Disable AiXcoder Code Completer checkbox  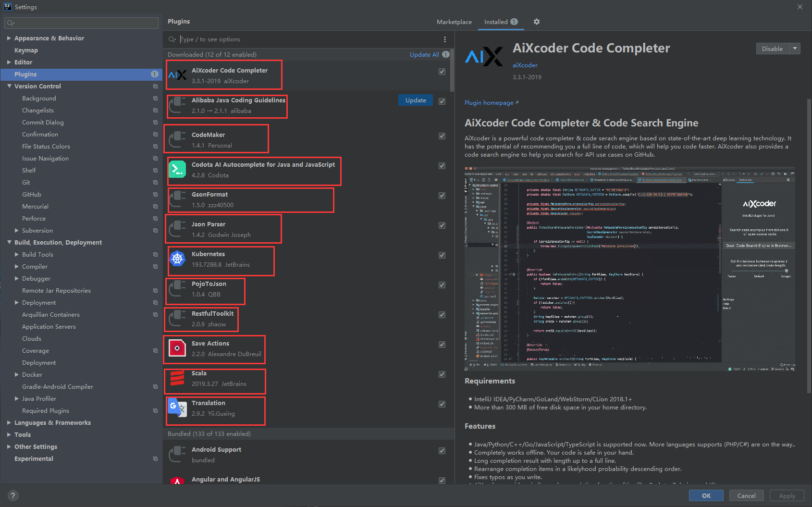pyautogui.click(x=442, y=72)
